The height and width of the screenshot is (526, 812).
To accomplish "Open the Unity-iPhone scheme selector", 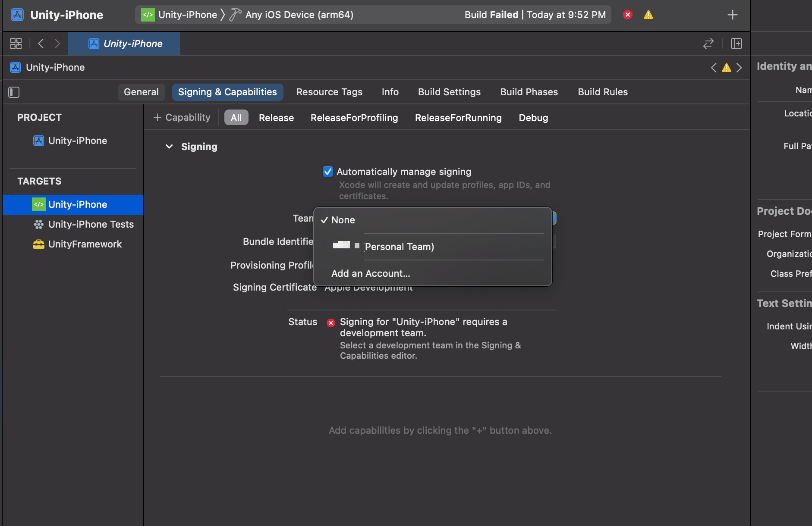I will click(x=188, y=15).
